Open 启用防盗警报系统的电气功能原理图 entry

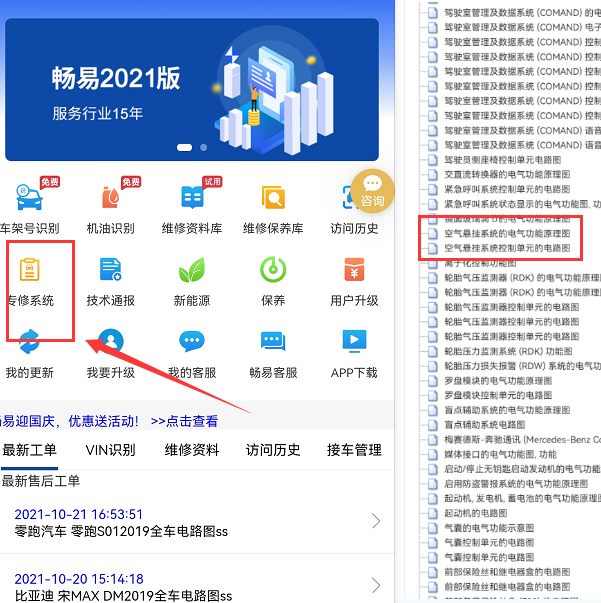pos(516,484)
